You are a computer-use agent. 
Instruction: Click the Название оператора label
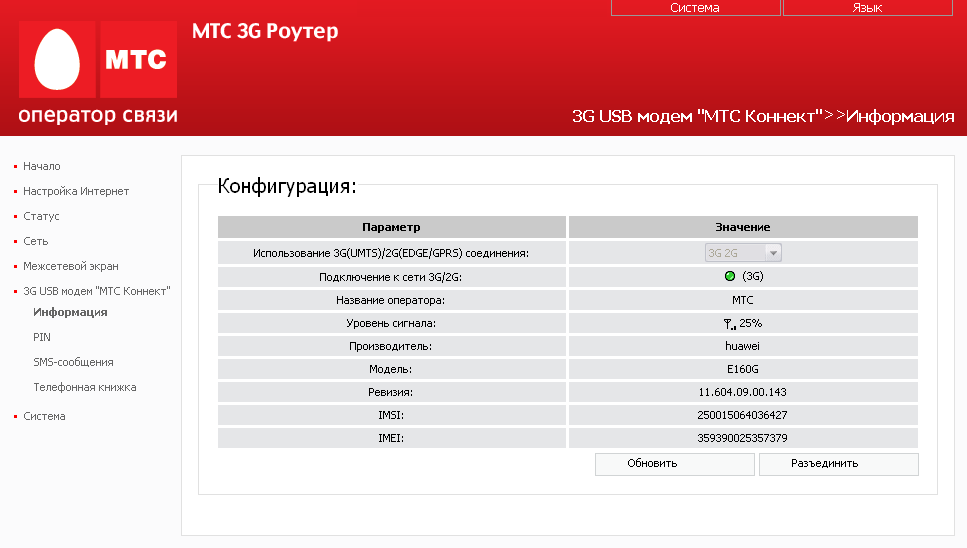click(390, 300)
